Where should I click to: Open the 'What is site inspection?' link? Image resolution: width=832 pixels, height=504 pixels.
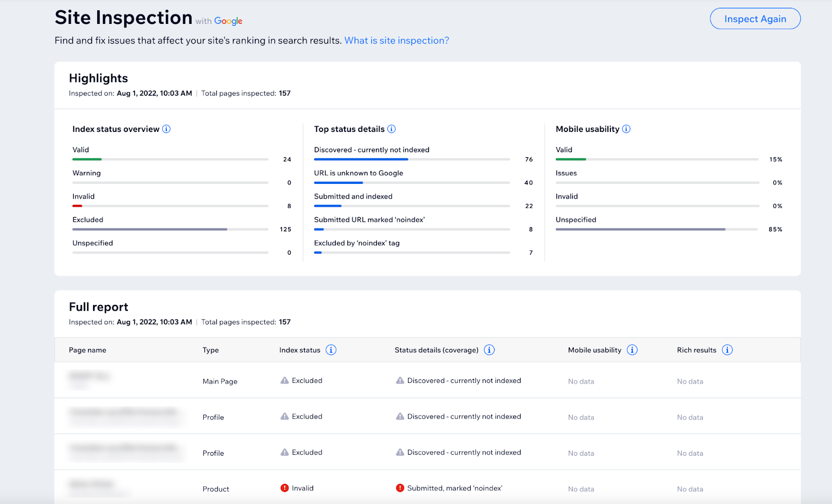(x=396, y=40)
